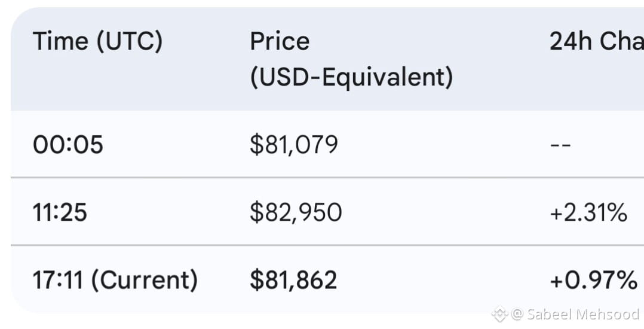Select the 17:11 (Current) time cell
The width and height of the screenshot is (644, 329).
pyautogui.click(x=115, y=280)
